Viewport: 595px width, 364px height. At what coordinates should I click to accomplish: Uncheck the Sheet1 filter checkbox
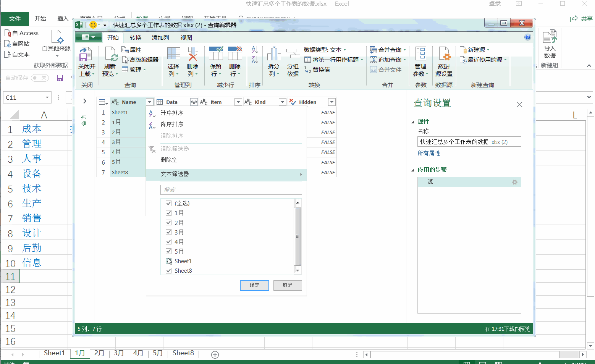pyautogui.click(x=168, y=261)
